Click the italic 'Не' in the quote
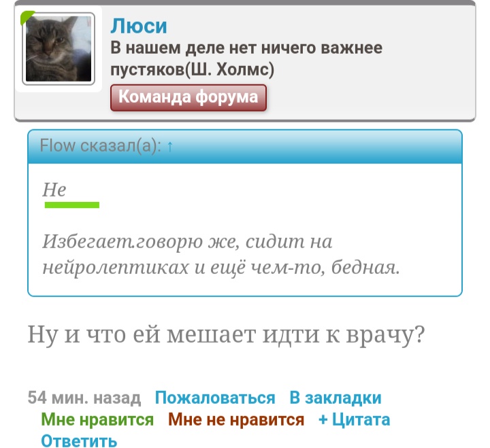Viewport: 490px width, 448px height. (54, 190)
